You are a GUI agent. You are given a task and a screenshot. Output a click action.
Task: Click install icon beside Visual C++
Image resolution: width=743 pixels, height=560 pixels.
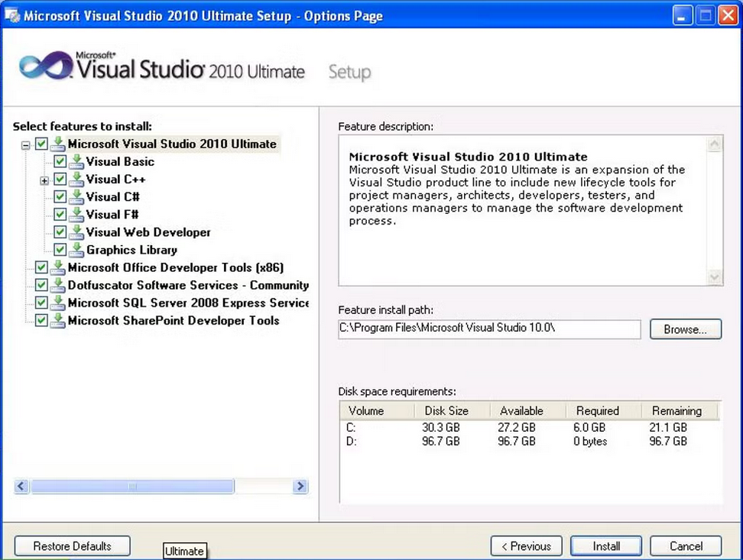pos(76,179)
